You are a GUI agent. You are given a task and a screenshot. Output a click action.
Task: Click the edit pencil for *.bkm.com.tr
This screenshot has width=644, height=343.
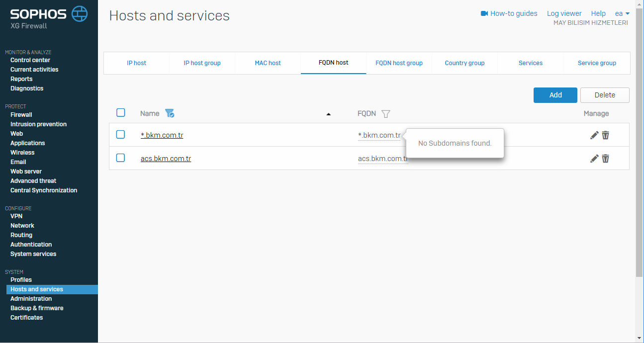click(x=594, y=135)
